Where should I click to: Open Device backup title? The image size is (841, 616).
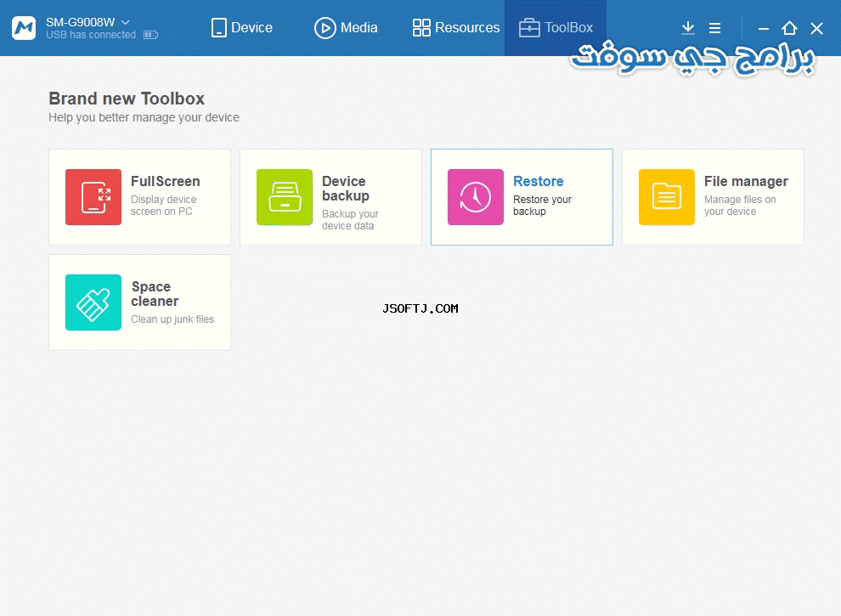click(346, 189)
